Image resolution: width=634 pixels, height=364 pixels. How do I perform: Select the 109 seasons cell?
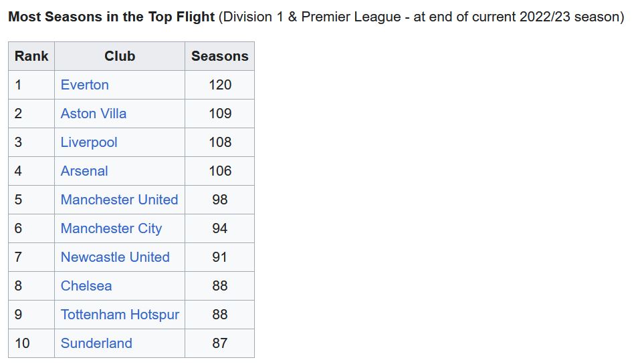(219, 114)
